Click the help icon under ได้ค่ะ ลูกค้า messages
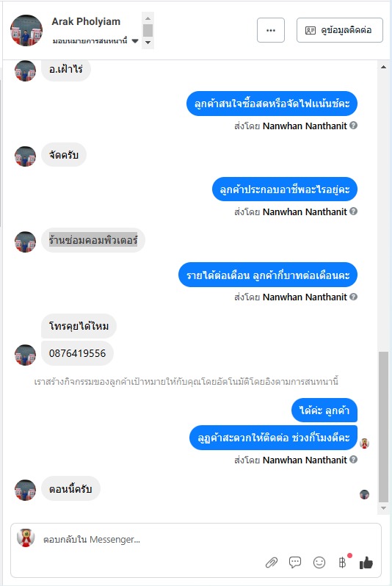The width and height of the screenshot is (392, 586). tap(354, 459)
